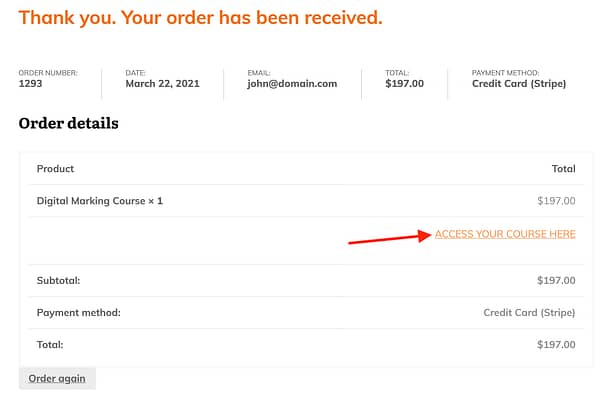Open the ACCESS YOUR COURSE HERE link
This screenshot has width=608, height=397.
point(505,234)
